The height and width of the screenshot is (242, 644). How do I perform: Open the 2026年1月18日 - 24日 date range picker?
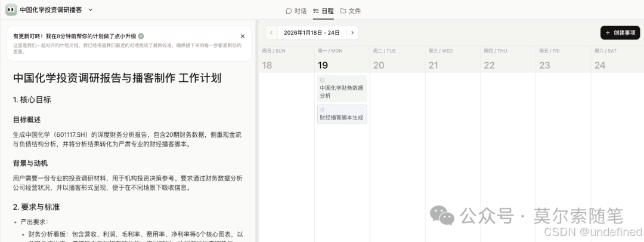click(312, 33)
